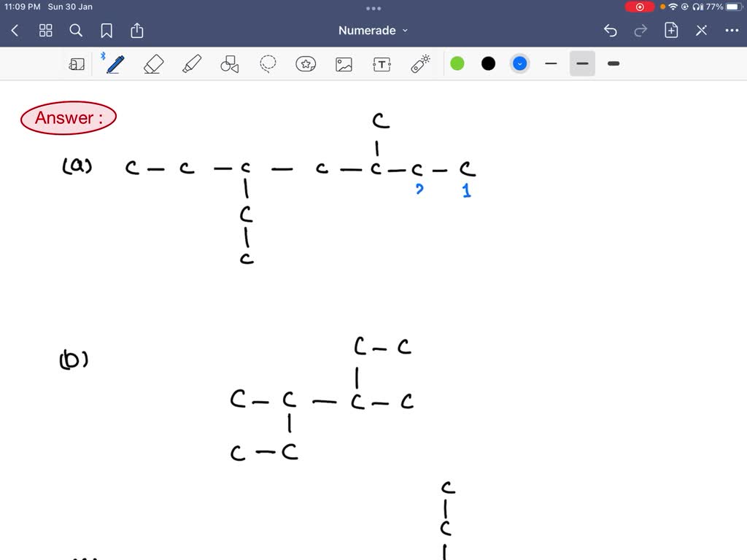The image size is (747, 560).
Task: Select the Lasso selection tool
Action: pyautogui.click(x=268, y=63)
